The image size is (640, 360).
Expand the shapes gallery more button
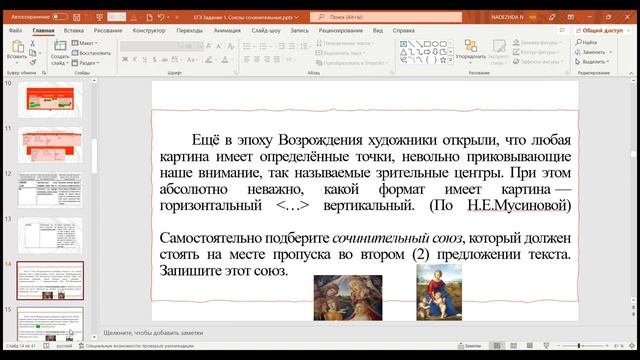click(451, 60)
